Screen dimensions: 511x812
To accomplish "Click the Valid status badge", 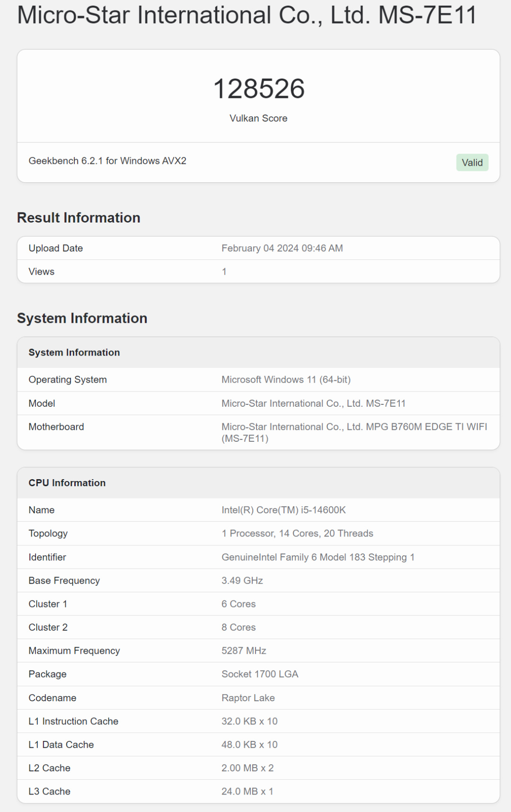I will pos(472,162).
